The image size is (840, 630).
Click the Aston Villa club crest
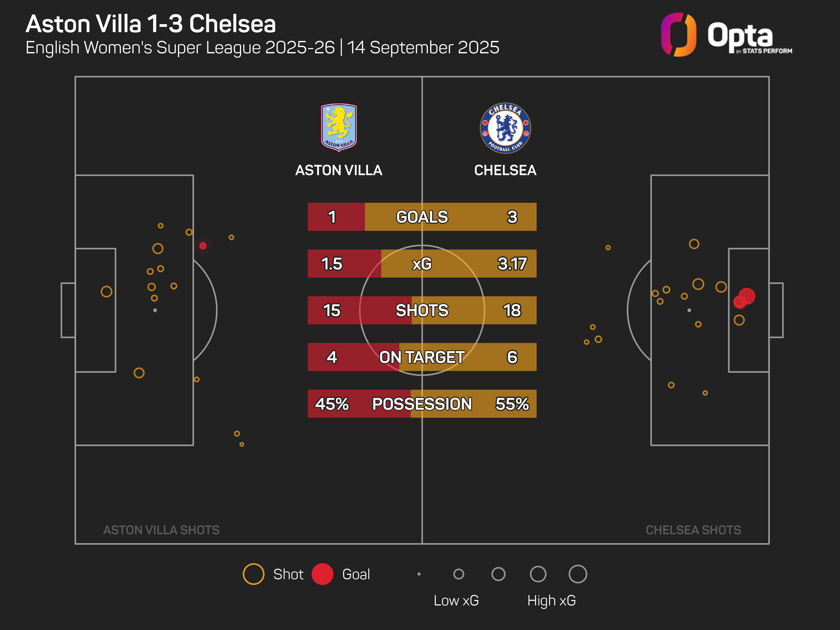click(339, 127)
